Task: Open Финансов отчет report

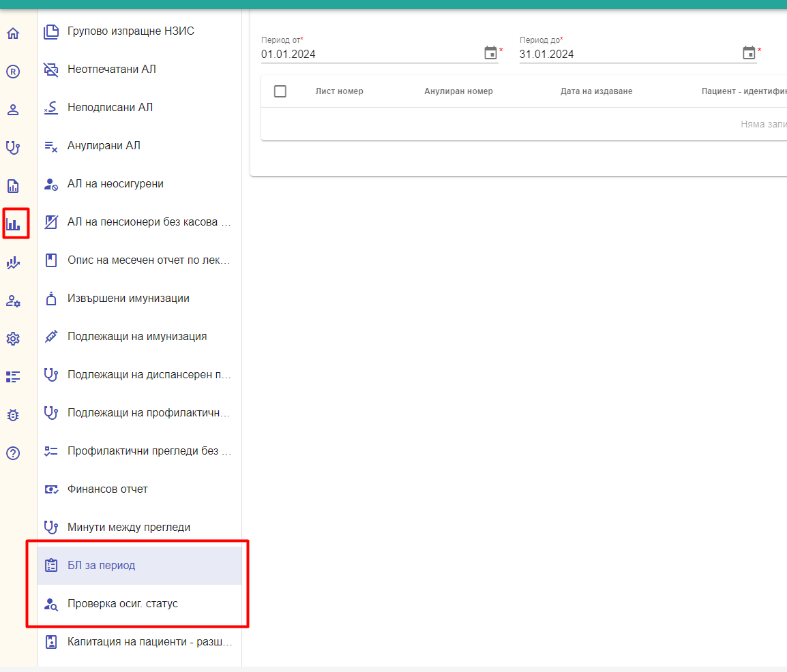Action: coord(140,489)
